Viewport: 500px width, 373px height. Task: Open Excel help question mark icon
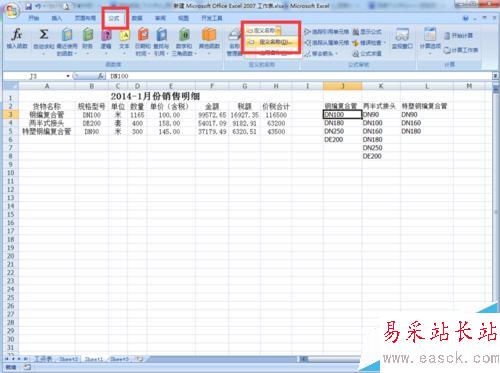tap(466, 18)
